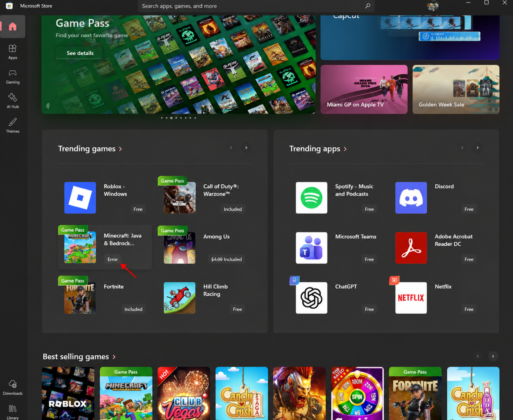513x420 pixels.
Task: Open the Roblox app icon
Action: click(x=80, y=198)
